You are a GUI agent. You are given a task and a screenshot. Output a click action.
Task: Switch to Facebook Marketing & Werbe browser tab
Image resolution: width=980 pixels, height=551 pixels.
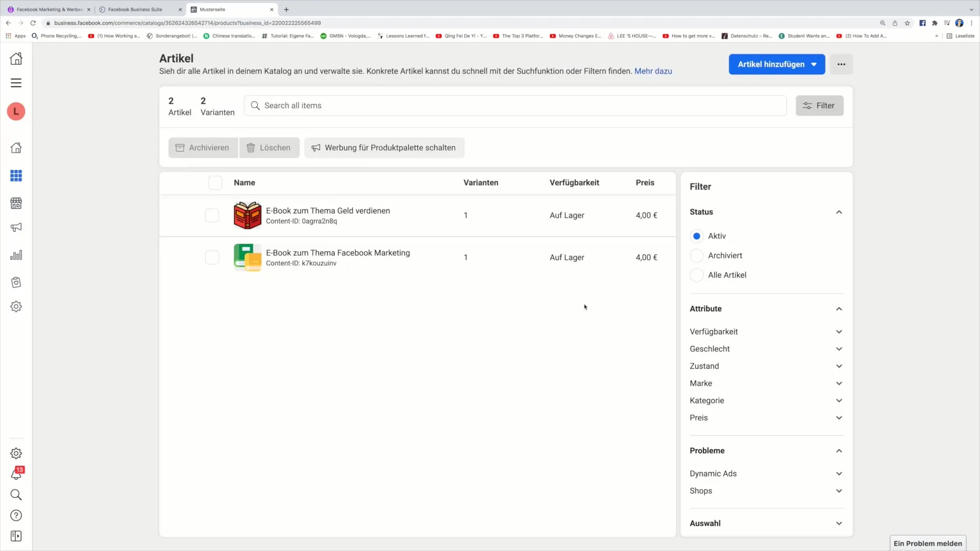48,9
